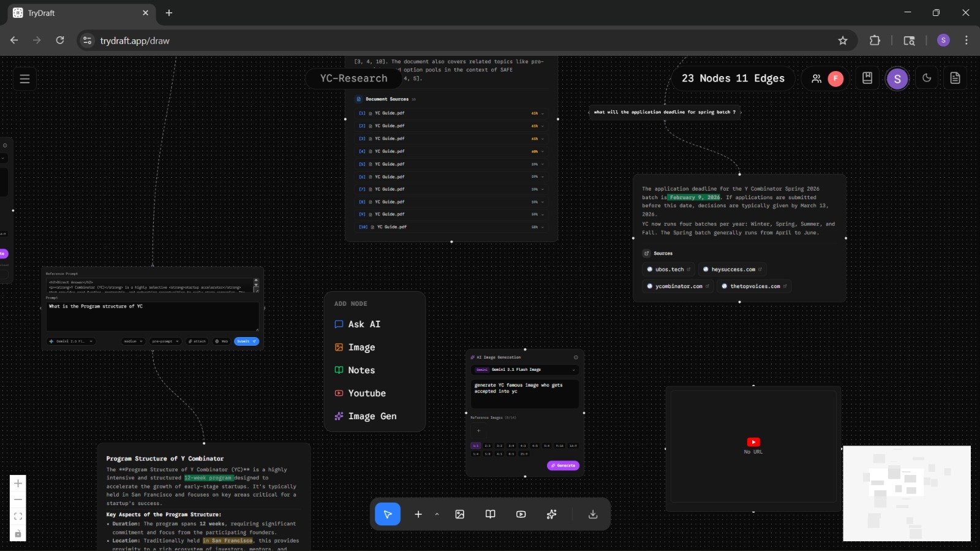Open a new browser tab
This screenshot has width=980, height=551.
click(x=169, y=13)
